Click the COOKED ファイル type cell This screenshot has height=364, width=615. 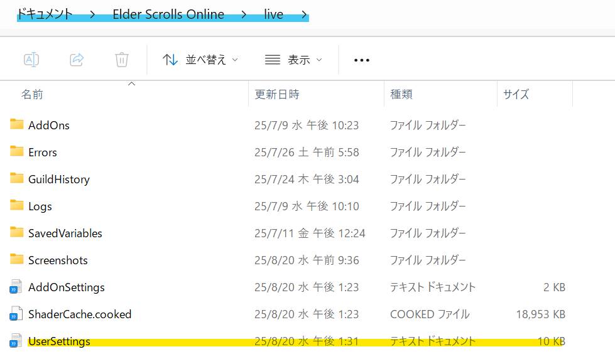coord(430,314)
